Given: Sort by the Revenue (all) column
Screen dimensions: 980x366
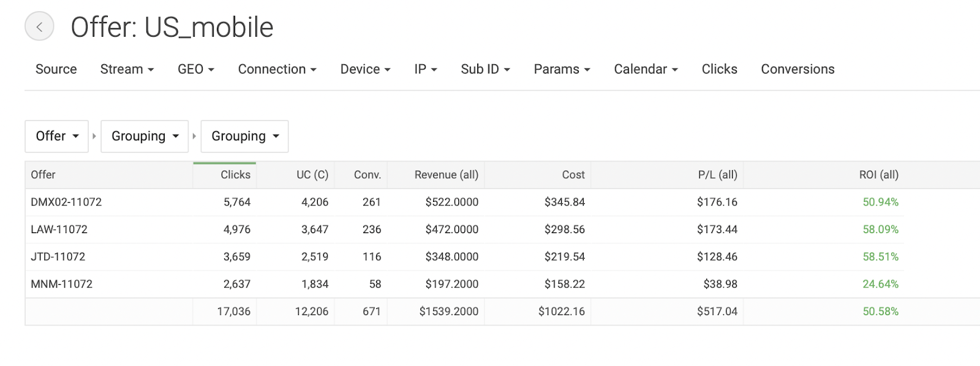Looking at the screenshot, I should tap(446, 175).
